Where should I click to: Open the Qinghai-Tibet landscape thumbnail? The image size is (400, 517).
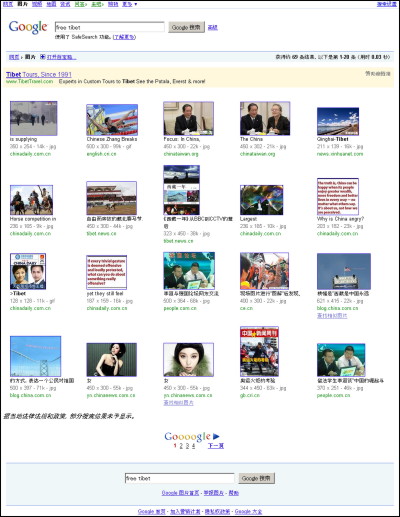[x=338, y=121]
